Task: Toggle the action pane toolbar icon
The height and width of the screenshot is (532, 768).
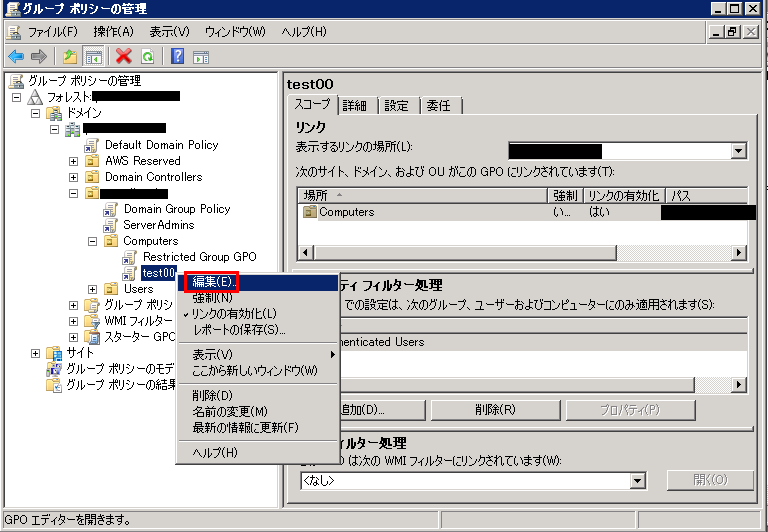Action: [x=201, y=57]
